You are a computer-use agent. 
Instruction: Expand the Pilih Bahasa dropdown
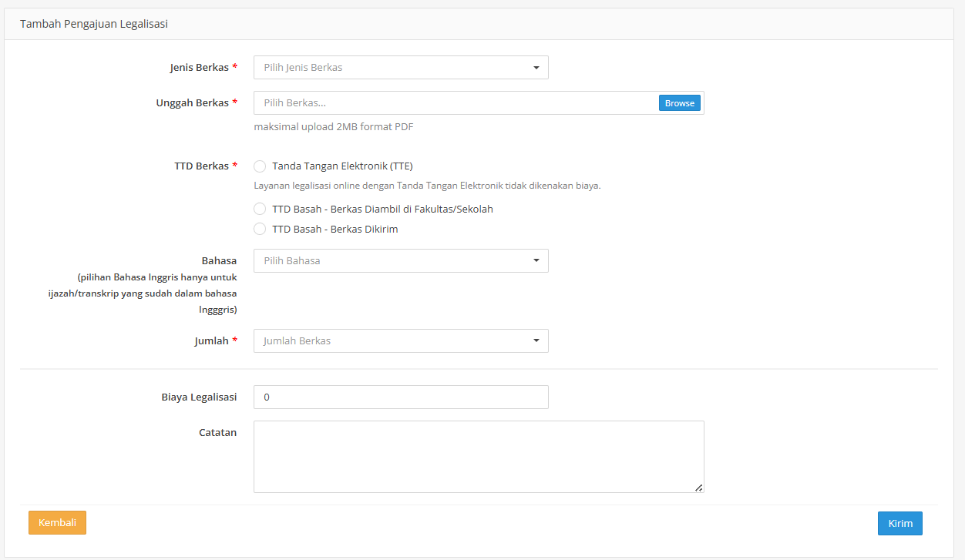click(401, 261)
